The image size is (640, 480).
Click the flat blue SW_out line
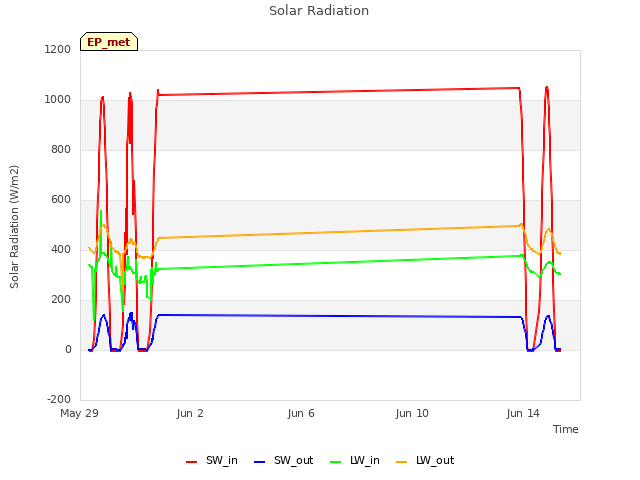339,316
